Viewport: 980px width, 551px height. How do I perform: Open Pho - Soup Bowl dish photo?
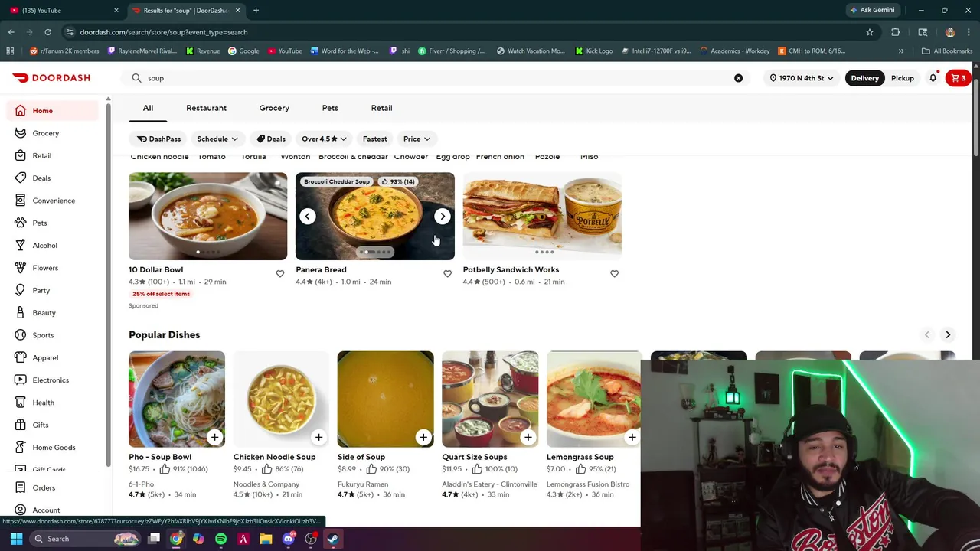coord(177,399)
